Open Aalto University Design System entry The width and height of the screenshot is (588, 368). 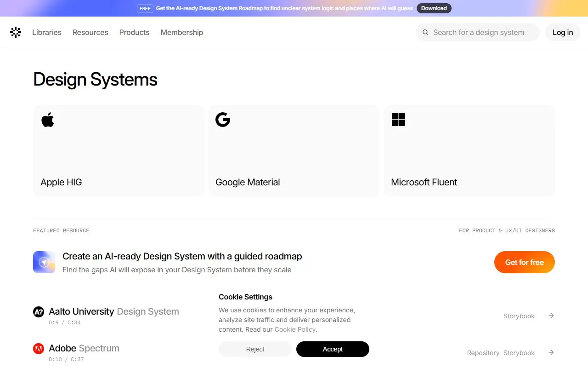click(x=114, y=311)
